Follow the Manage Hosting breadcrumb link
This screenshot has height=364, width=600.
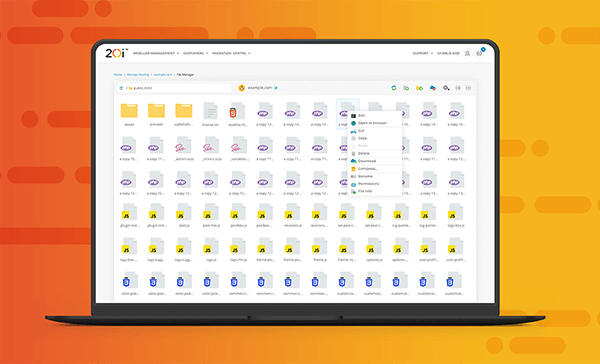[x=138, y=75]
